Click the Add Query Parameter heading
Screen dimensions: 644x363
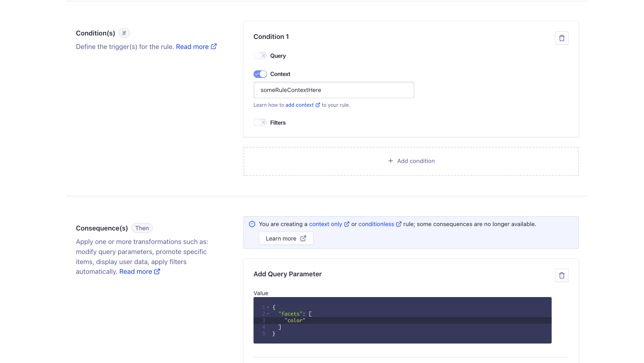tap(287, 274)
